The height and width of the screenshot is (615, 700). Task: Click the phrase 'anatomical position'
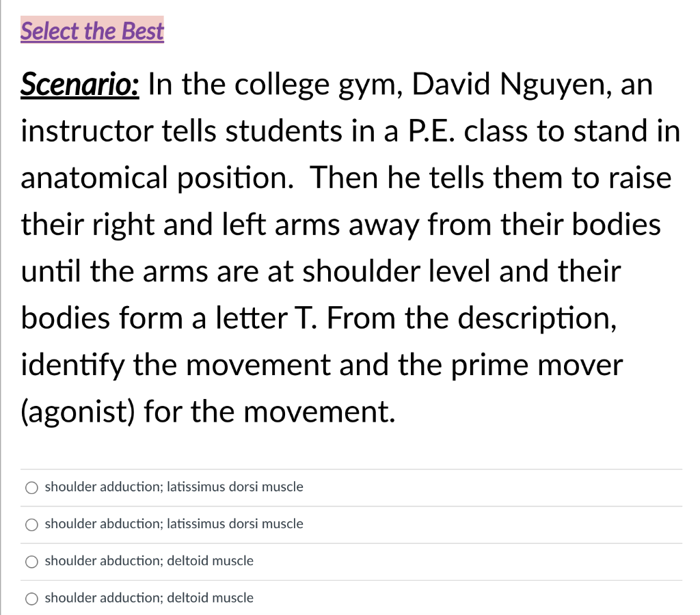tap(157, 178)
